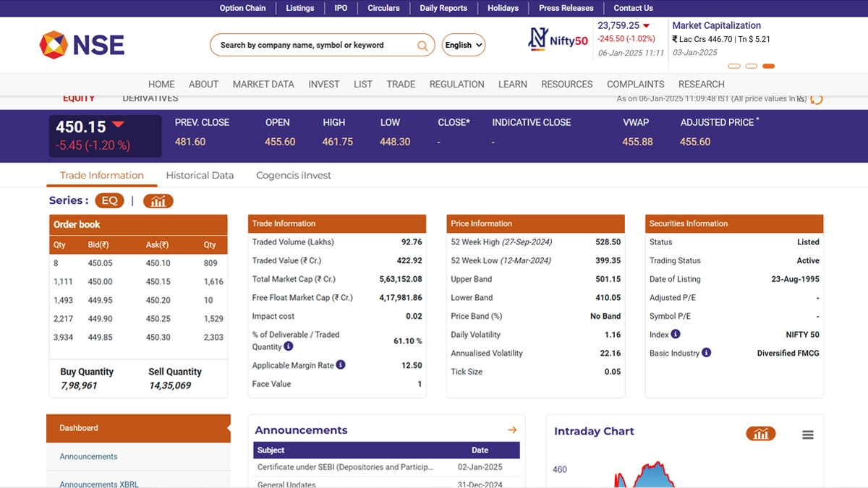
Task: Click the Nifty50 logo in header
Action: (x=558, y=40)
